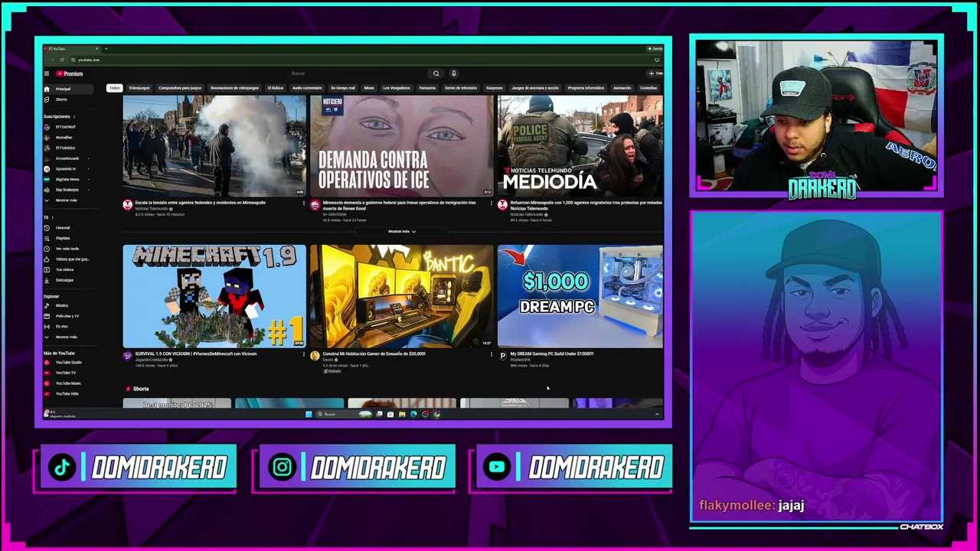Select the En tiempo real chip
980x551 pixels.
[x=343, y=88]
